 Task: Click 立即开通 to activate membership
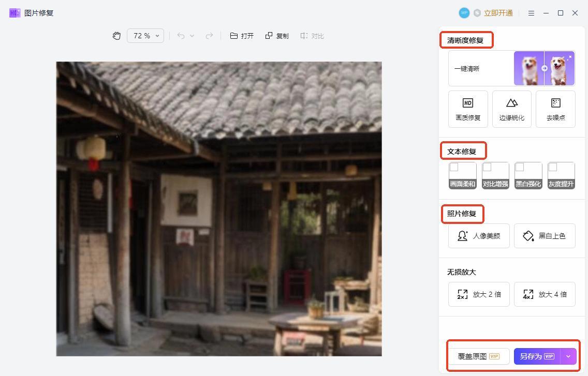coord(498,13)
